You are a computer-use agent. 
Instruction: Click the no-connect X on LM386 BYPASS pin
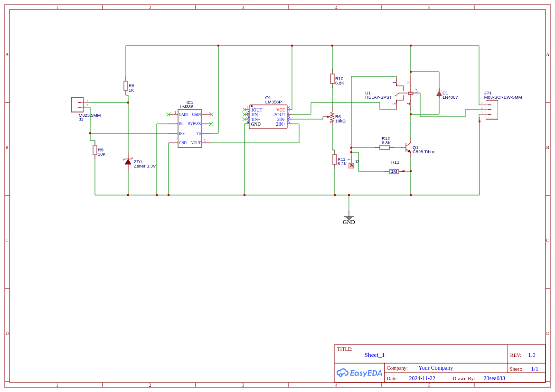point(211,124)
